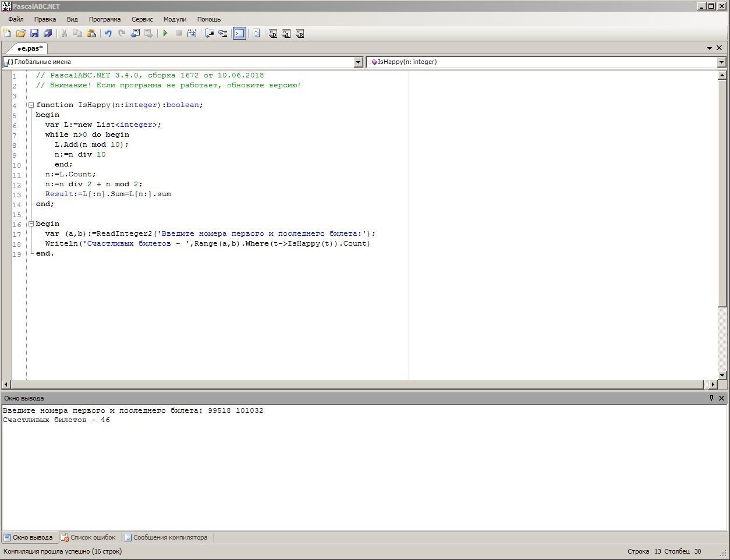Click the New file toolbar icon
The width and height of the screenshot is (730, 560).
pyautogui.click(x=7, y=34)
